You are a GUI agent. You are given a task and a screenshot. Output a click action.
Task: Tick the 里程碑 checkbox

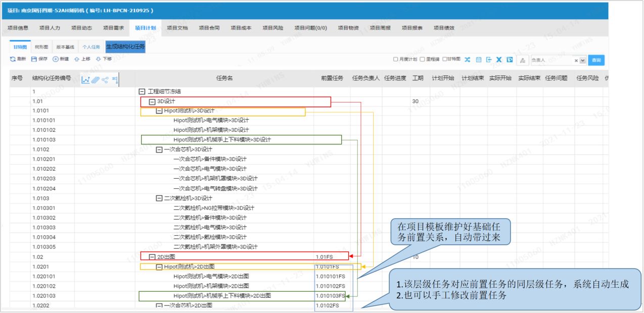(x=422, y=59)
